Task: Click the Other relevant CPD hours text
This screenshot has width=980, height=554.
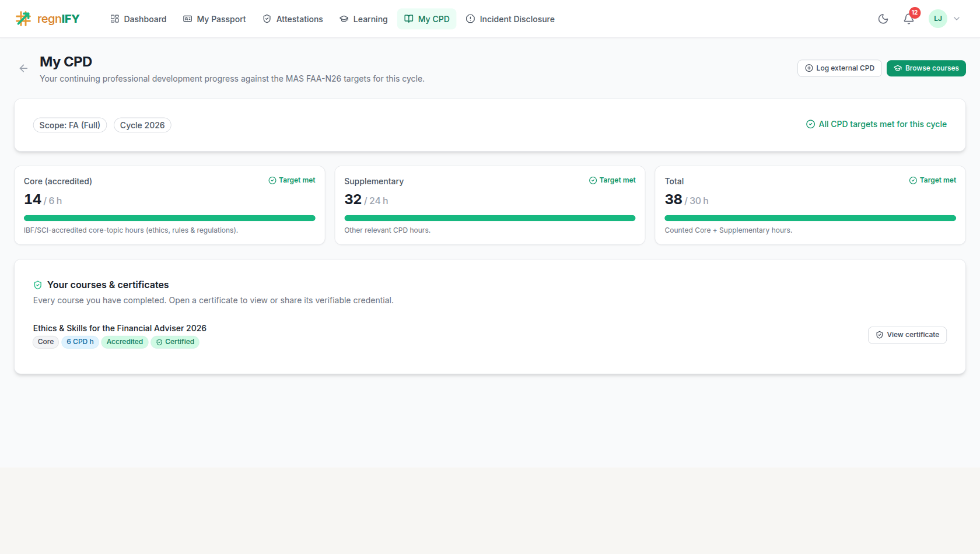Action: [387, 230]
